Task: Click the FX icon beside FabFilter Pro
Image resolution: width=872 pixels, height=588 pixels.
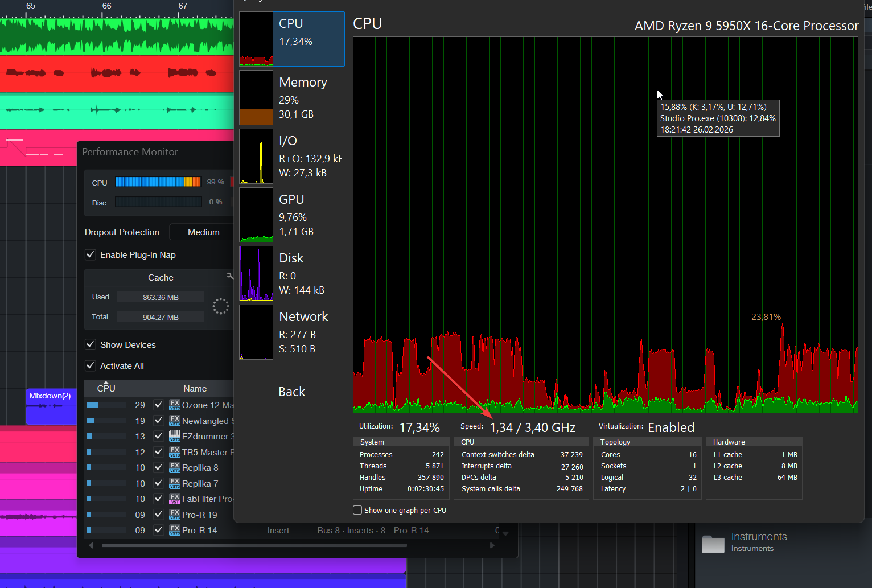Action: click(x=174, y=499)
